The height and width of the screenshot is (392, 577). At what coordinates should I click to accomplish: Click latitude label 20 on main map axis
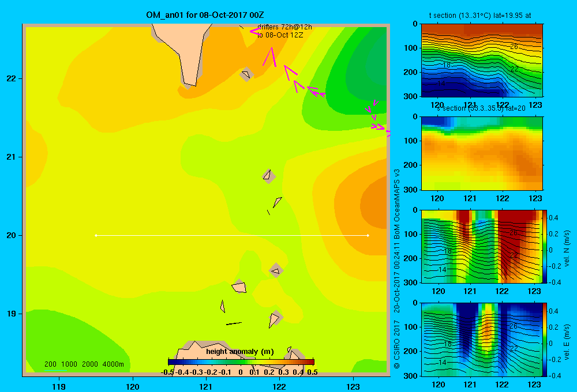[12, 235]
